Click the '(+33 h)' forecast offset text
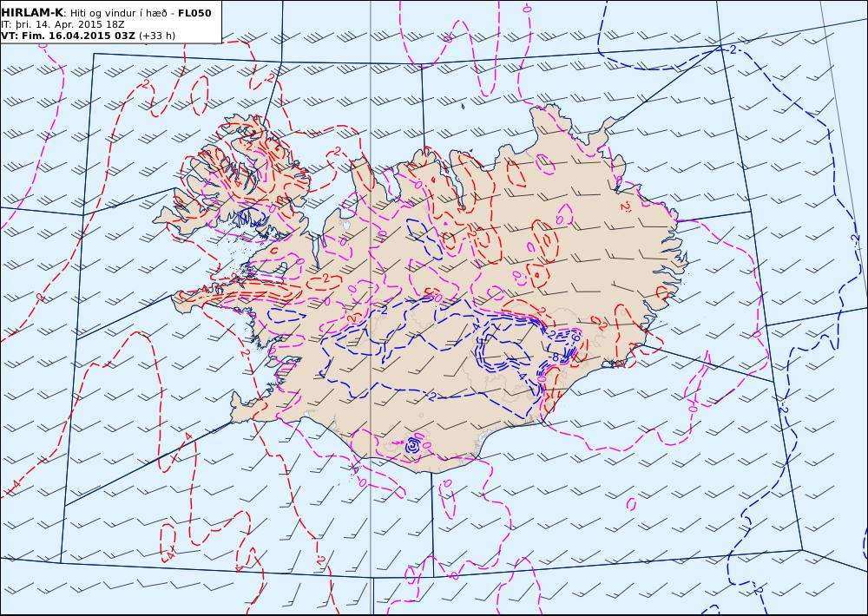868x616 pixels. pyautogui.click(x=156, y=36)
